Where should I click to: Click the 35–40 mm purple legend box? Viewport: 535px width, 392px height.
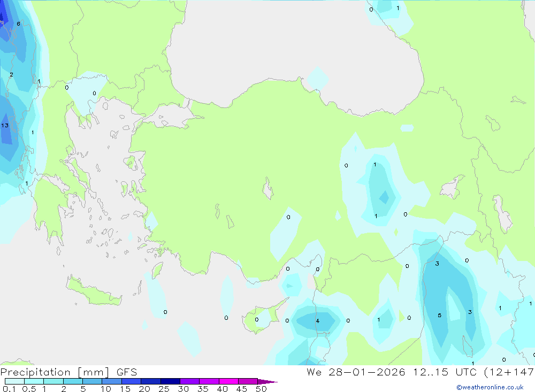point(209,381)
